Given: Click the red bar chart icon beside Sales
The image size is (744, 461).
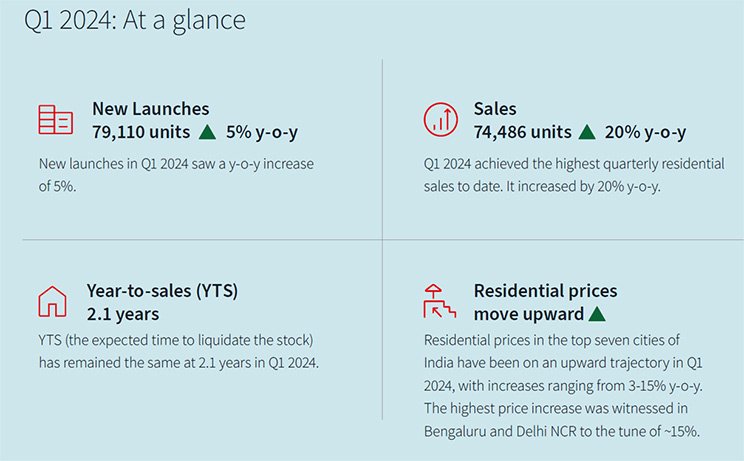Looking at the screenshot, I should click(x=441, y=120).
